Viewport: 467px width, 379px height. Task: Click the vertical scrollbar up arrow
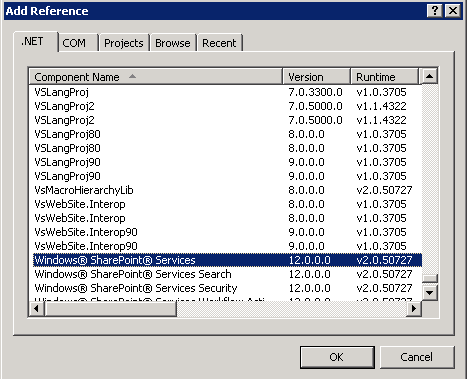point(430,76)
